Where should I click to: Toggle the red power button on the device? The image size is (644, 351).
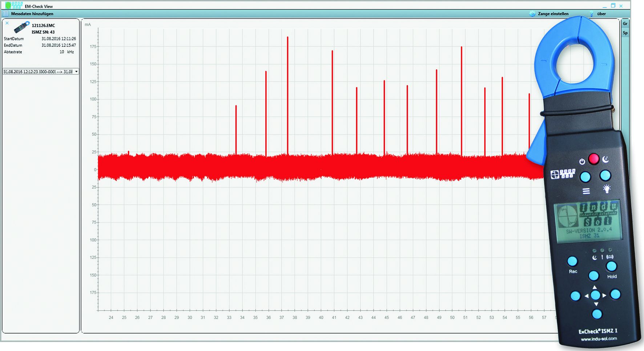tap(593, 159)
